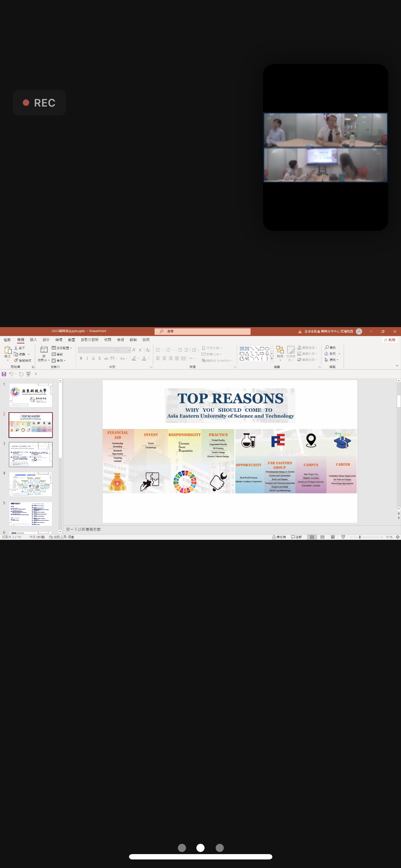Click the Share (共用) button
The height and width of the screenshot is (868, 401).
(390, 340)
